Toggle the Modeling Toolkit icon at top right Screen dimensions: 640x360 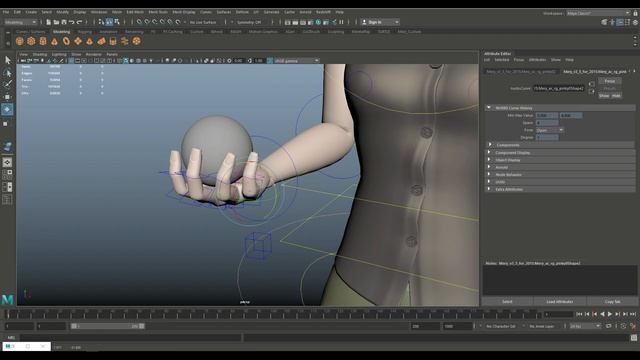pos(604,22)
